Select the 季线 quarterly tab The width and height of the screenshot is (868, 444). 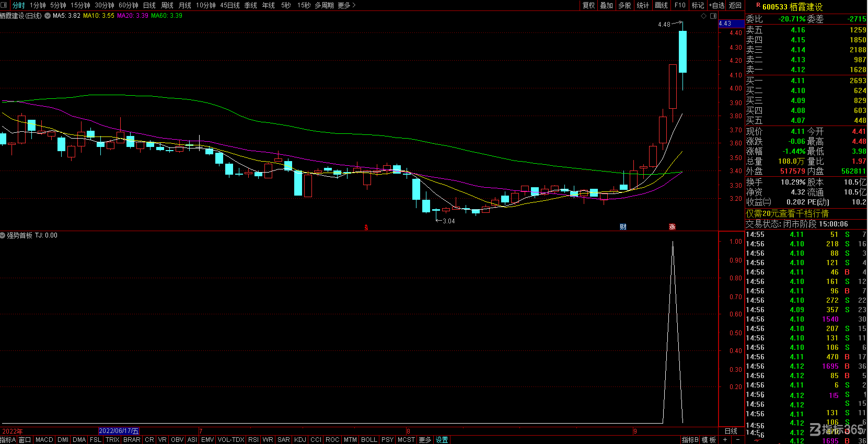pos(251,5)
